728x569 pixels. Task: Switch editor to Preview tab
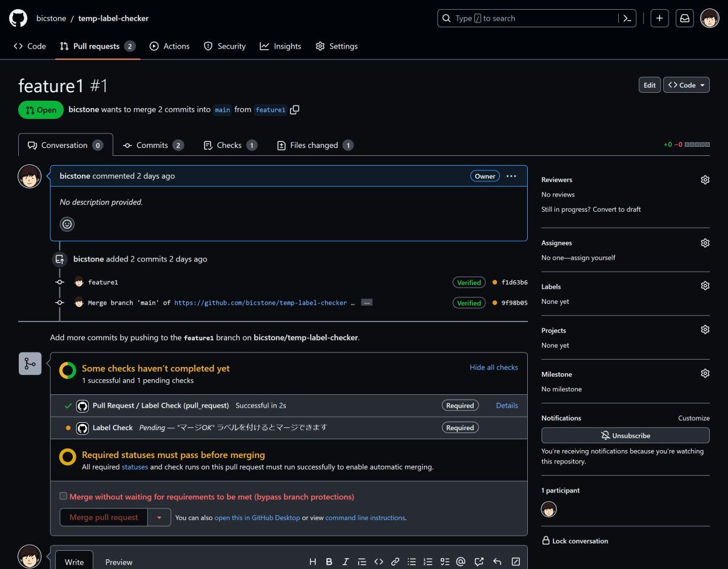coord(119,562)
